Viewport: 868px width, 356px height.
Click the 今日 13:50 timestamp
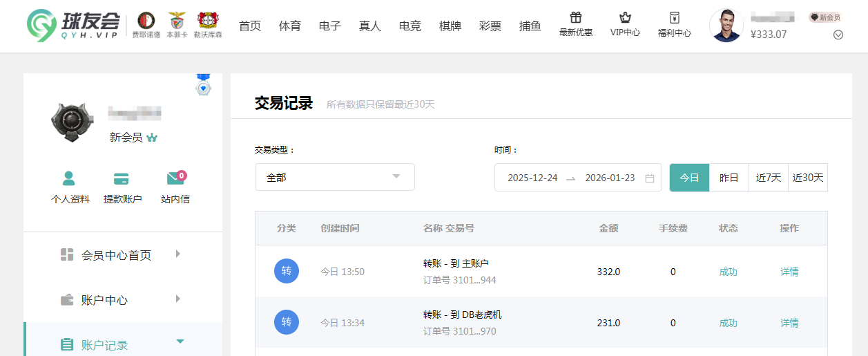tap(343, 272)
